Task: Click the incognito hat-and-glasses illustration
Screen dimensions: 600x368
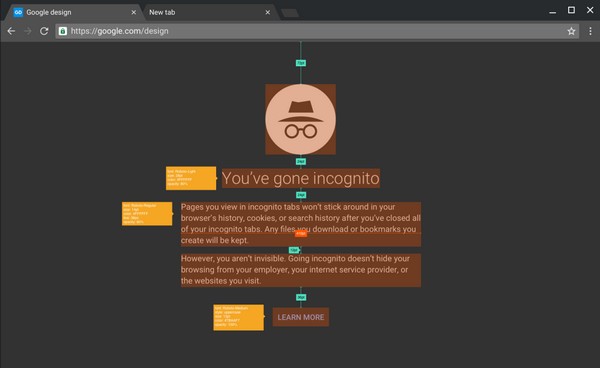Action: (x=301, y=119)
